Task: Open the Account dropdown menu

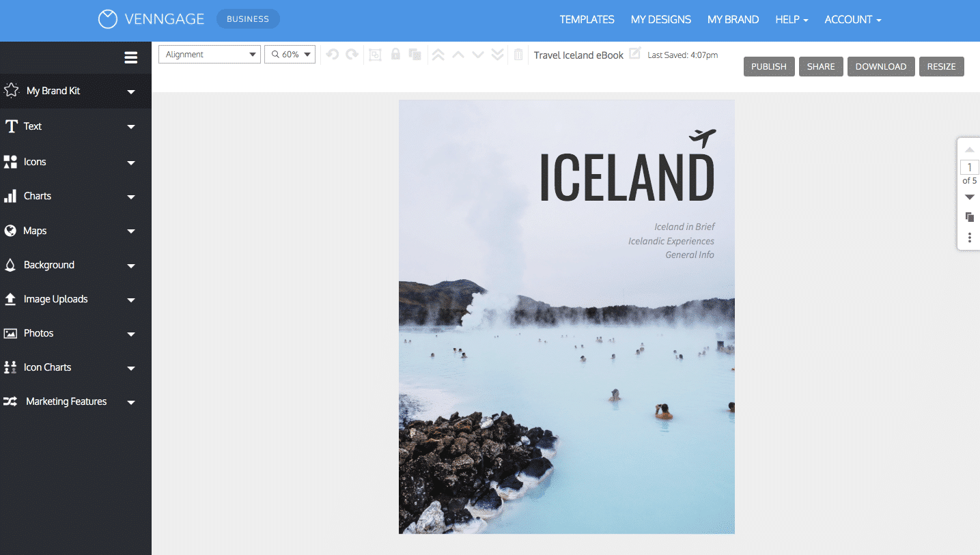Action: pyautogui.click(x=852, y=20)
